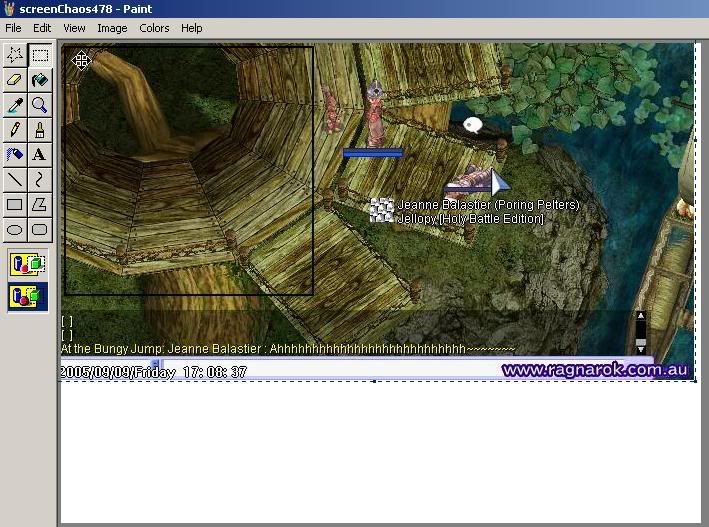This screenshot has height=527, width=709.
Task: Choose the Fill With Color bucket tool
Action: point(40,80)
